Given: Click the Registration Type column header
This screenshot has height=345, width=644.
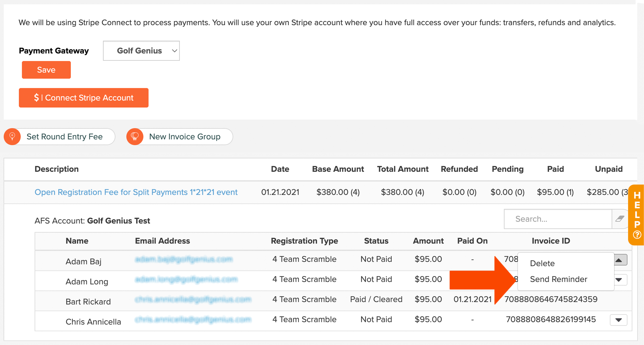Looking at the screenshot, I should (304, 241).
